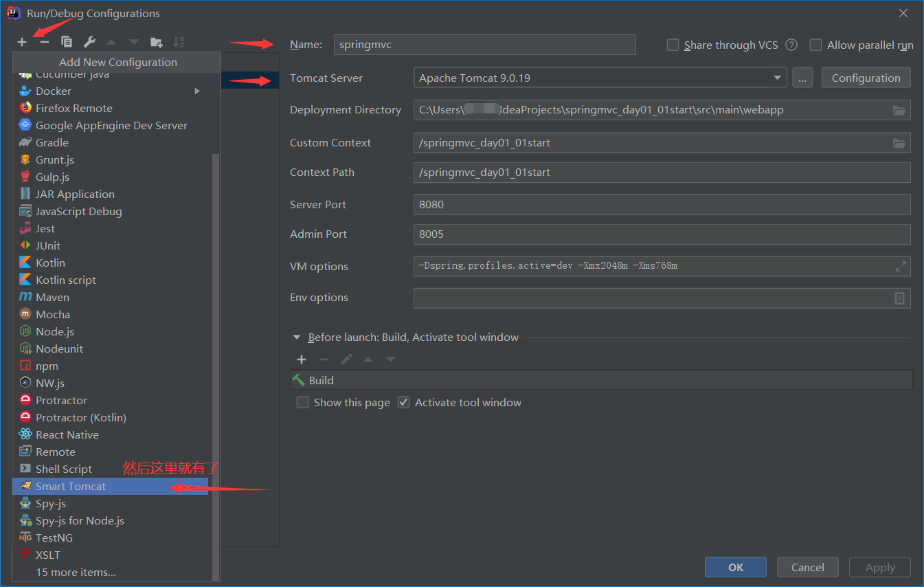The image size is (924, 587).
Task: Open the Env options list editor icon
Action: tap(899, 298)
